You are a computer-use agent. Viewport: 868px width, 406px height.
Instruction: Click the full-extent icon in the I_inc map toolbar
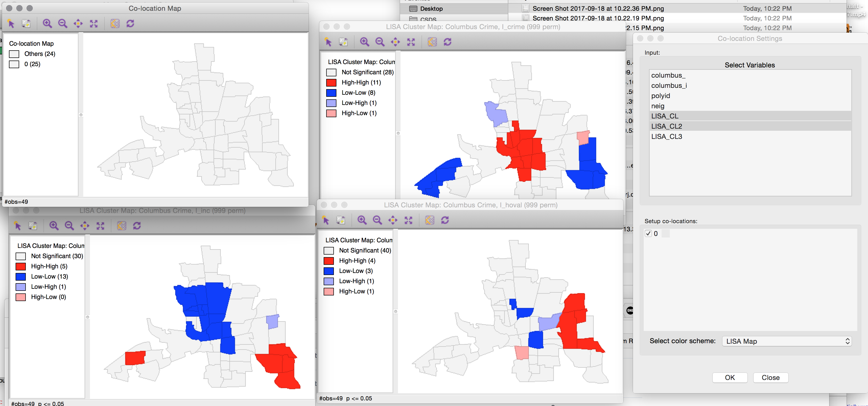tap(101, 226)
